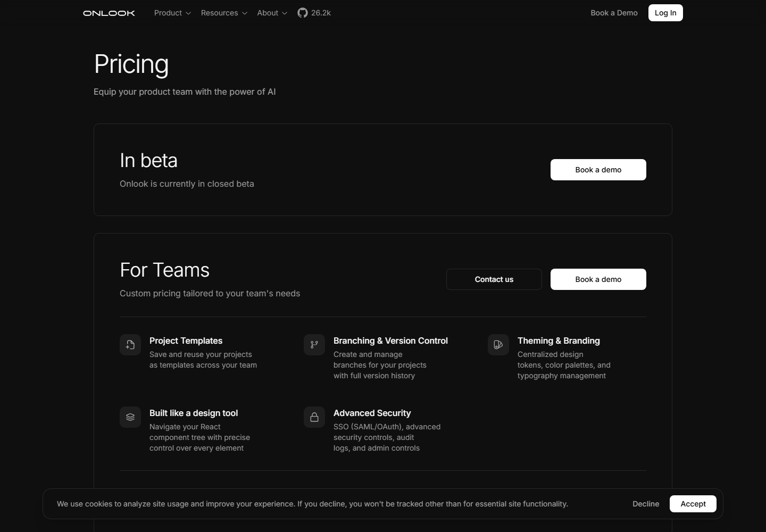Click the Project Templates feature title
The width and height of the screenshot is (766, 532).
(186, 340)
